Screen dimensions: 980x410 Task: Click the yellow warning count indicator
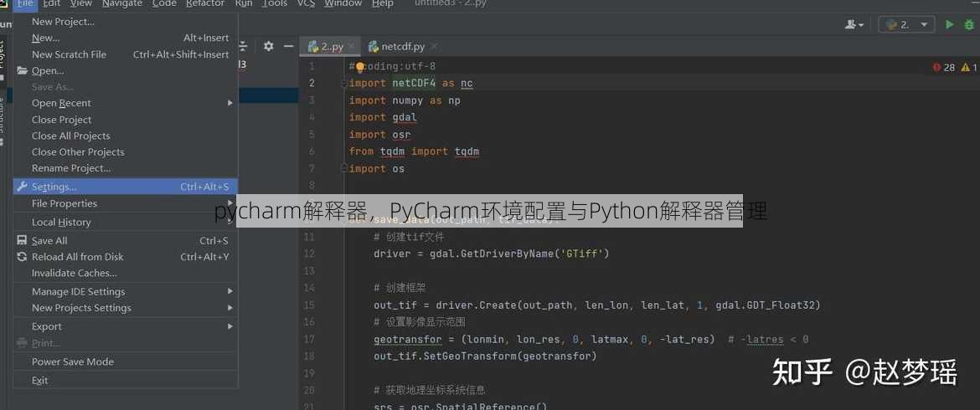969,67
